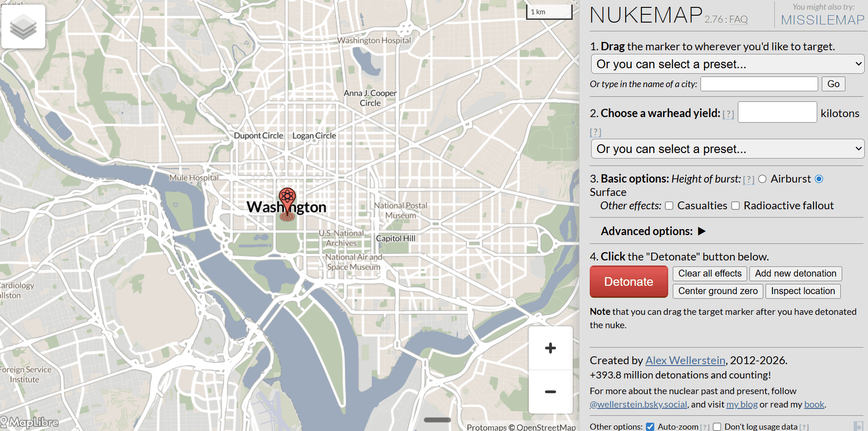Open the warhead yield help question mark

coord(728,114)
